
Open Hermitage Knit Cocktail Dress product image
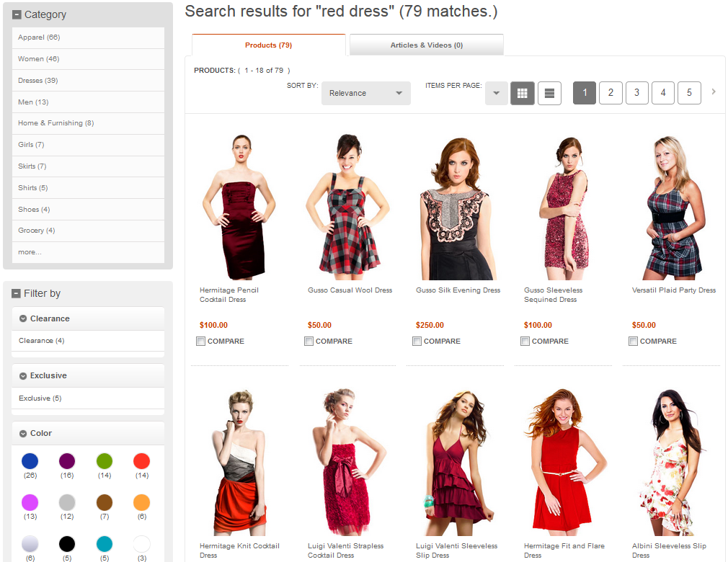click(x=239, y=463)
